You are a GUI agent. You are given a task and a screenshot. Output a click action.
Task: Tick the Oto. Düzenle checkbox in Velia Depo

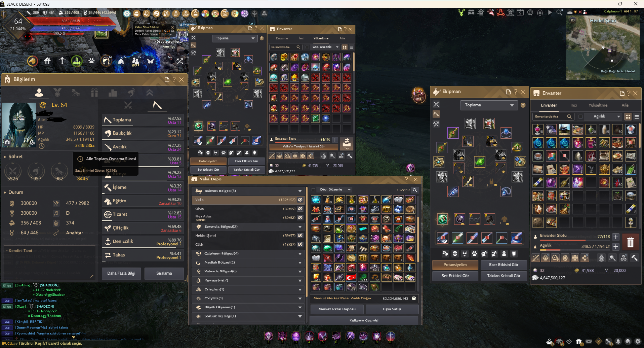314,190
